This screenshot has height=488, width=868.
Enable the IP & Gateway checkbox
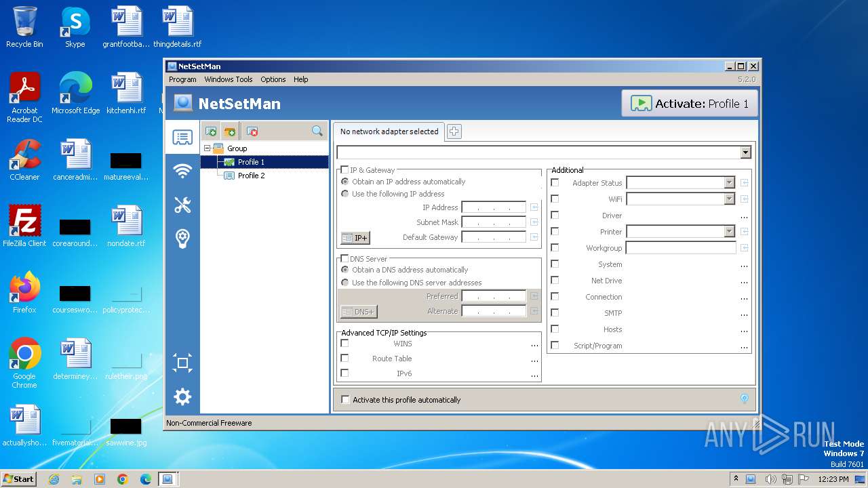344,170
